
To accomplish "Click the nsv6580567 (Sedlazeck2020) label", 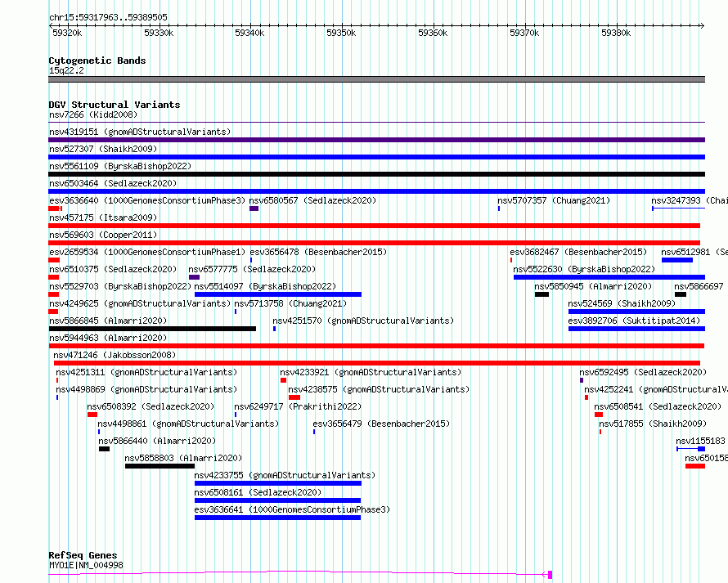I will 312,200.
